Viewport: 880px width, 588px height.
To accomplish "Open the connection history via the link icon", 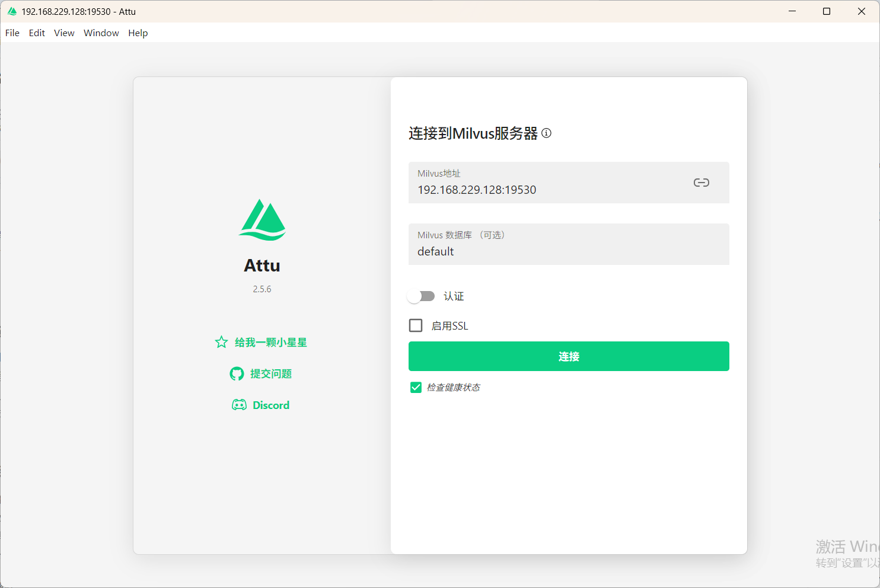I will 701,183.
